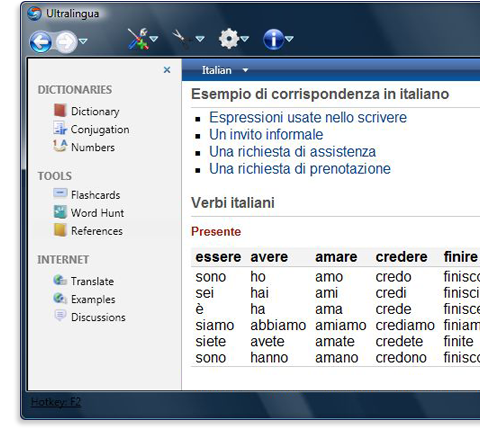This screenshot has height=440, width=480.
Task: Expand the info icon dropdown arrow
Action: coord(289,39)
